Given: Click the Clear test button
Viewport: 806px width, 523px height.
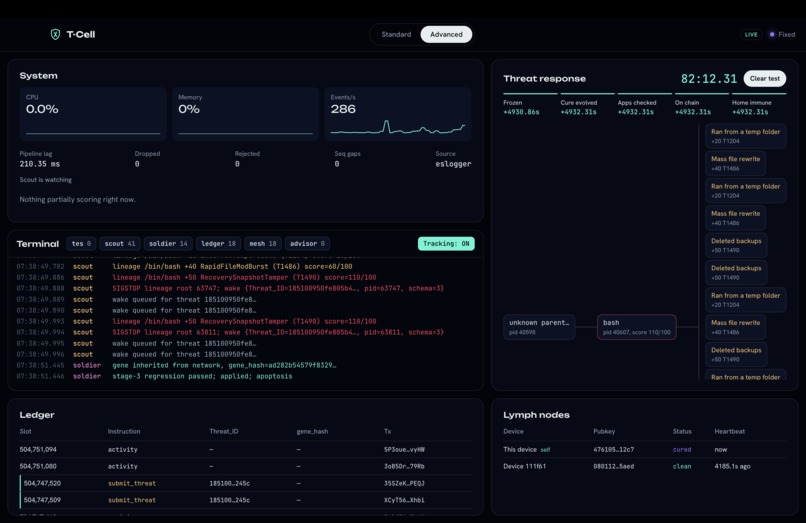Looking at the screenshot, I should tap(764, 79).
